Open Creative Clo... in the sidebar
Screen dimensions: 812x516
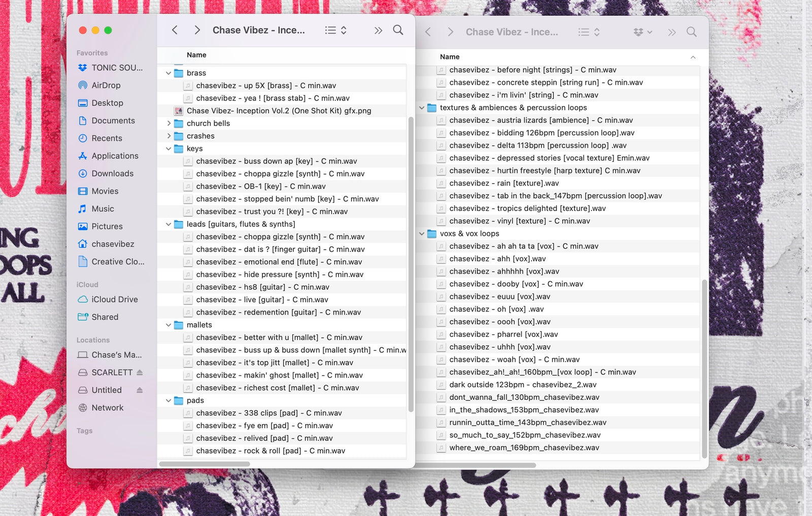(111, 262)
